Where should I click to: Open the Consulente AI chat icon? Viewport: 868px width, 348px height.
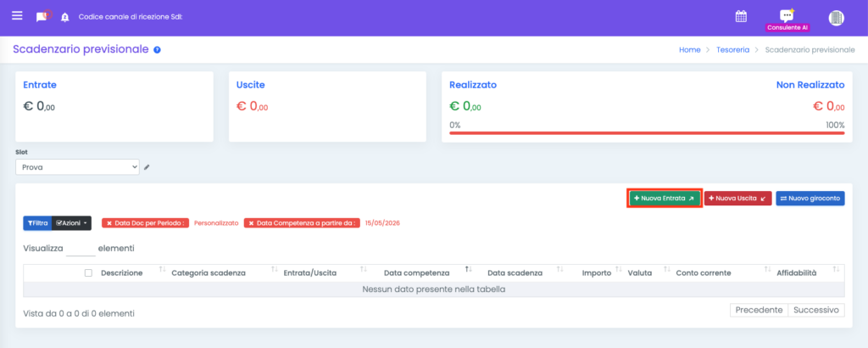(787, 16)
